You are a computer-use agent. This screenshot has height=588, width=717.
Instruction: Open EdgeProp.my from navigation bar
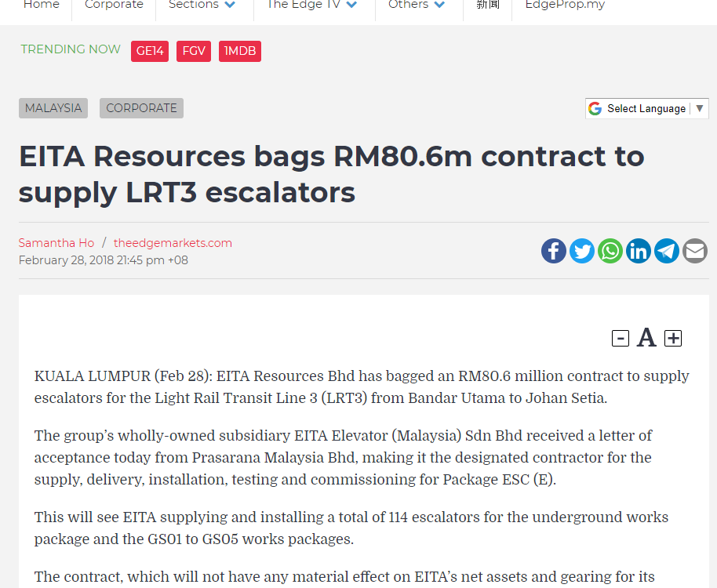(x=565, y=5)
